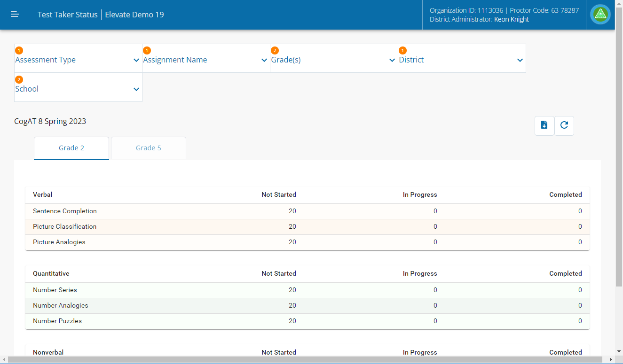
Task: Click the School filter count badge
Action: click(x=19, y=79)
